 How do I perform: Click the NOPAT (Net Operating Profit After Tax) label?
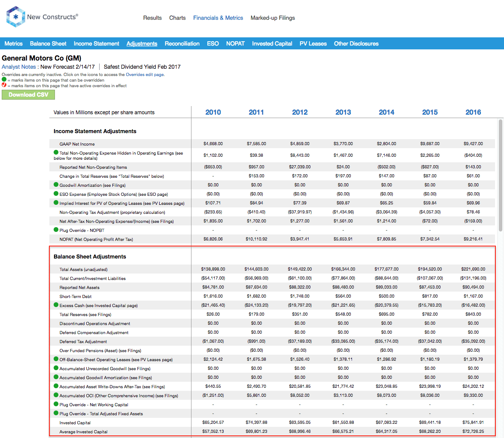tap(96, 239)
